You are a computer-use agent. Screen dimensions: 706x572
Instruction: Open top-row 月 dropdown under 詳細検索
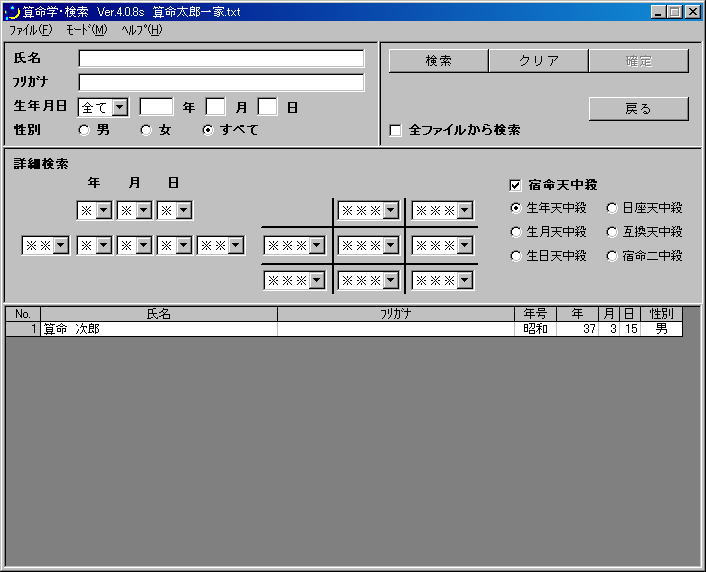pyautogui.click(x=144, y=210)
